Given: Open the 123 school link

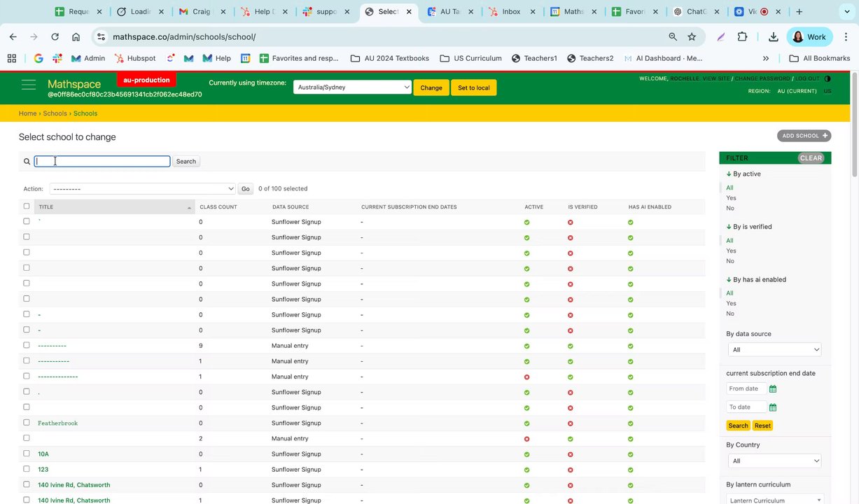Looking at the screenshot, I should pyautogui.click(x=43, y=470).
